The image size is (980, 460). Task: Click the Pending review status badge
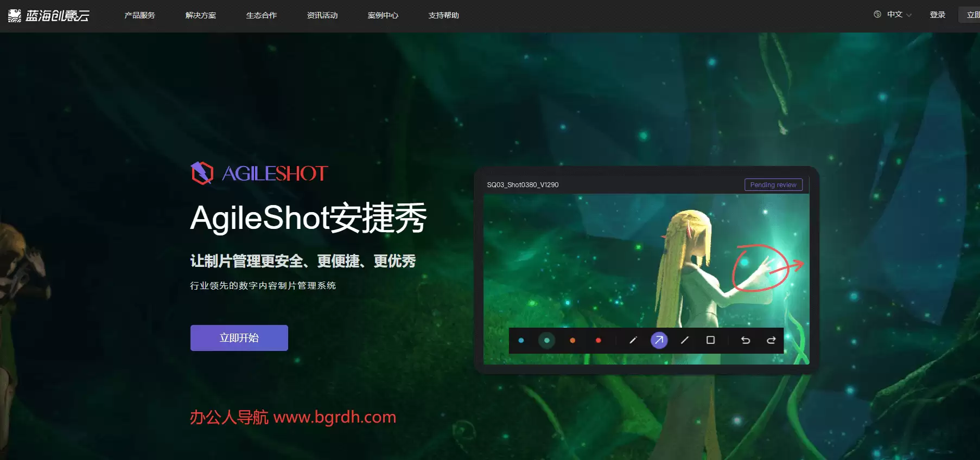(773, 185)
